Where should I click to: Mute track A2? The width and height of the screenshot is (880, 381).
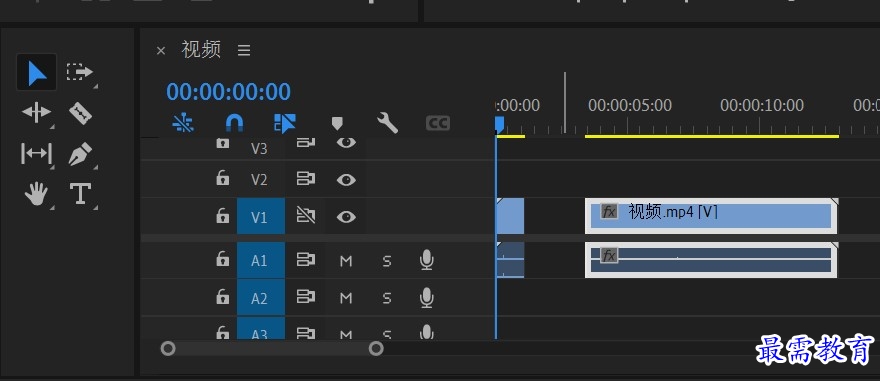coord(346,299)
